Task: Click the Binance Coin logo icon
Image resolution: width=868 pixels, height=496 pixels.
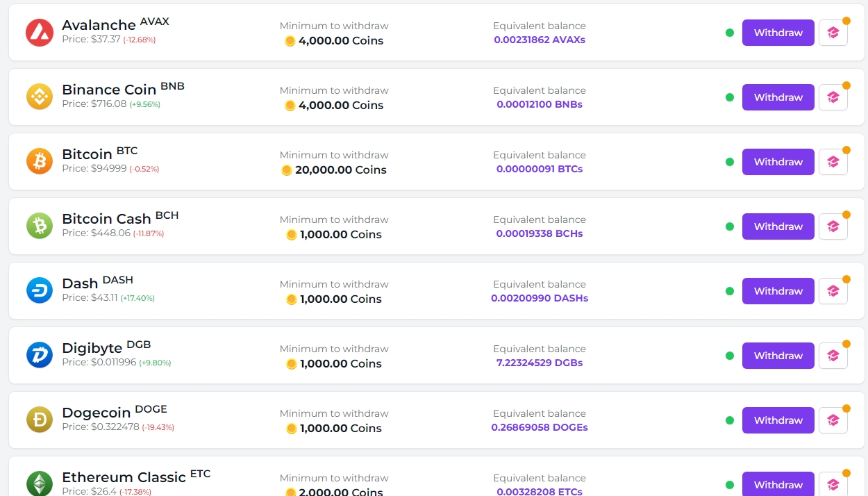Action: 40,97
